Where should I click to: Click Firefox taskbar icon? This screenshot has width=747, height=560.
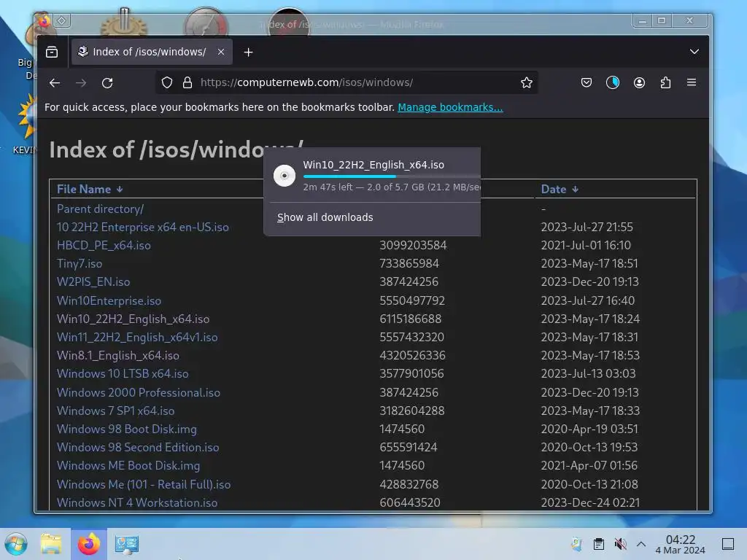coord(89,544)
